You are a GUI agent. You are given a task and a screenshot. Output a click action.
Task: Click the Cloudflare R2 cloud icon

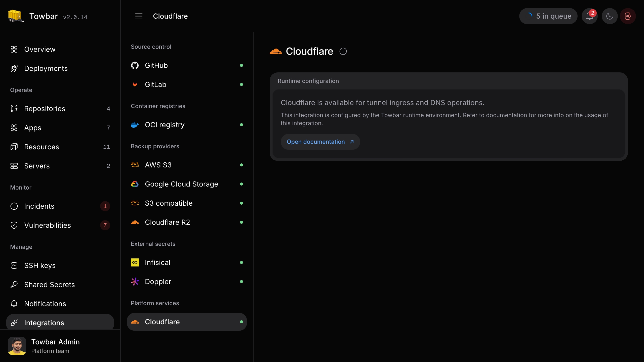tap(135, 222)
